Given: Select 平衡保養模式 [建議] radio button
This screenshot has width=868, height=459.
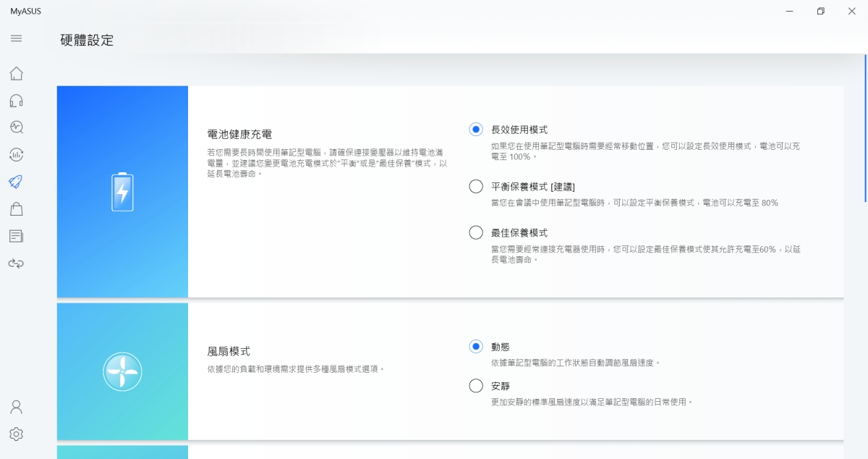Looking at the screenshot, I should pyautogui.click(x=476, y=187).
